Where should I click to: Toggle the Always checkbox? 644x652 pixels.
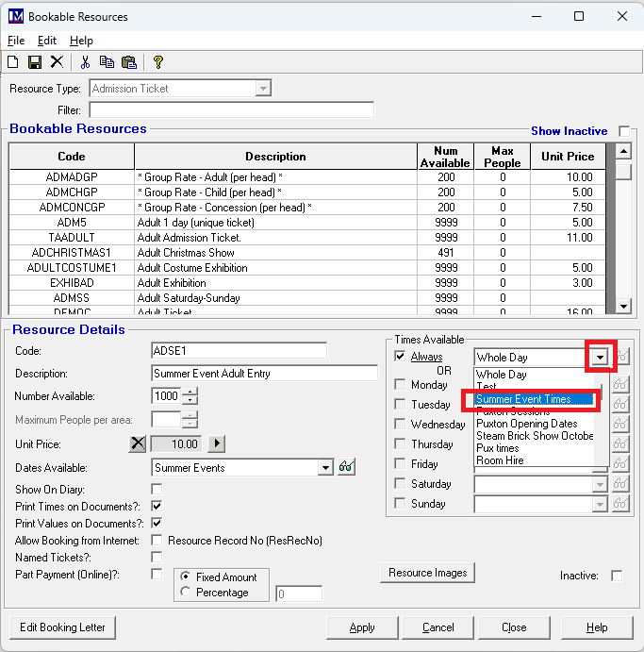pyautogui.click(x=400, y=357)
